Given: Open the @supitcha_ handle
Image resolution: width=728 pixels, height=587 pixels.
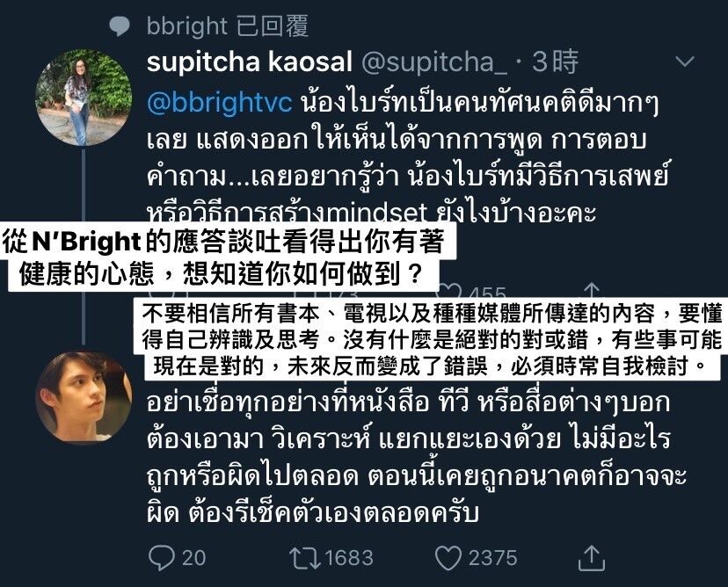Looking at the screenshot, I should point(433,62).
